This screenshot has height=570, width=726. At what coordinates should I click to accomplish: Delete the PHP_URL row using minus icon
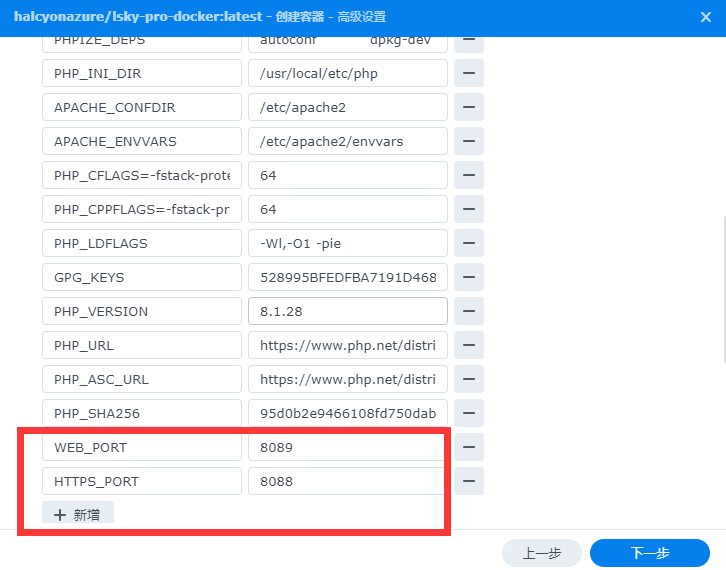click(468, 345)
